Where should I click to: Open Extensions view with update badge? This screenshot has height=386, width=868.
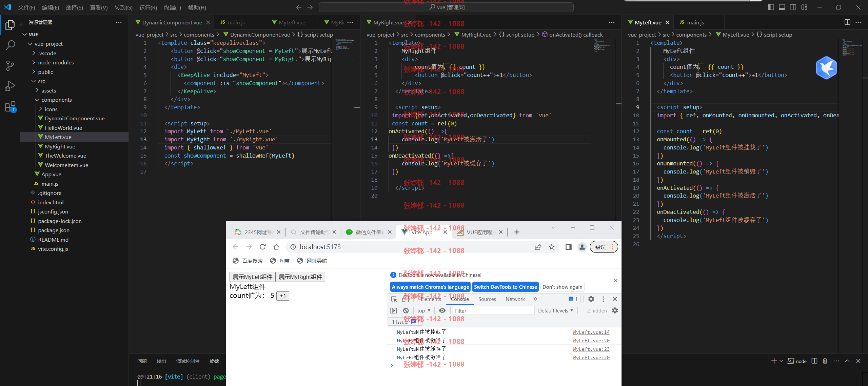tap(10, 107)
